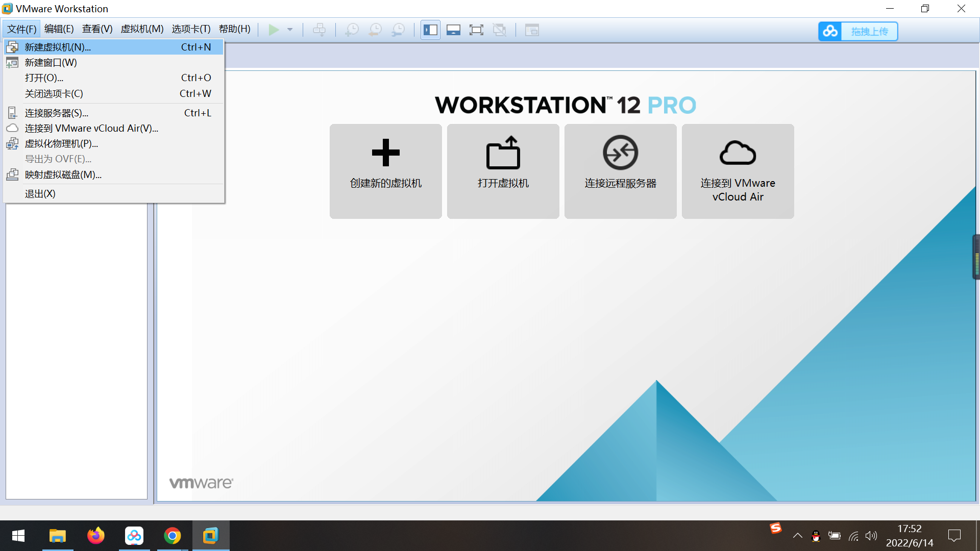Select 映射虚拟磁盘(M)... menu entry
The image size is (980, 551).
click(x=113, y=174)
